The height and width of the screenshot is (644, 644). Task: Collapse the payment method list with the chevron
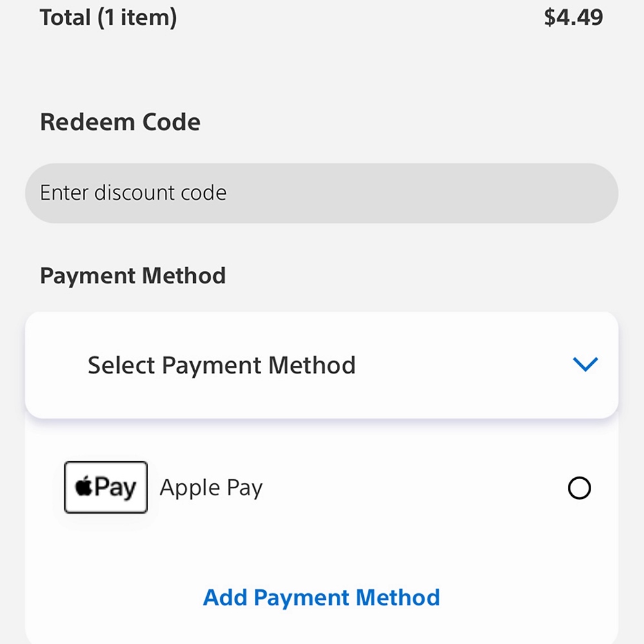(585, 365)
